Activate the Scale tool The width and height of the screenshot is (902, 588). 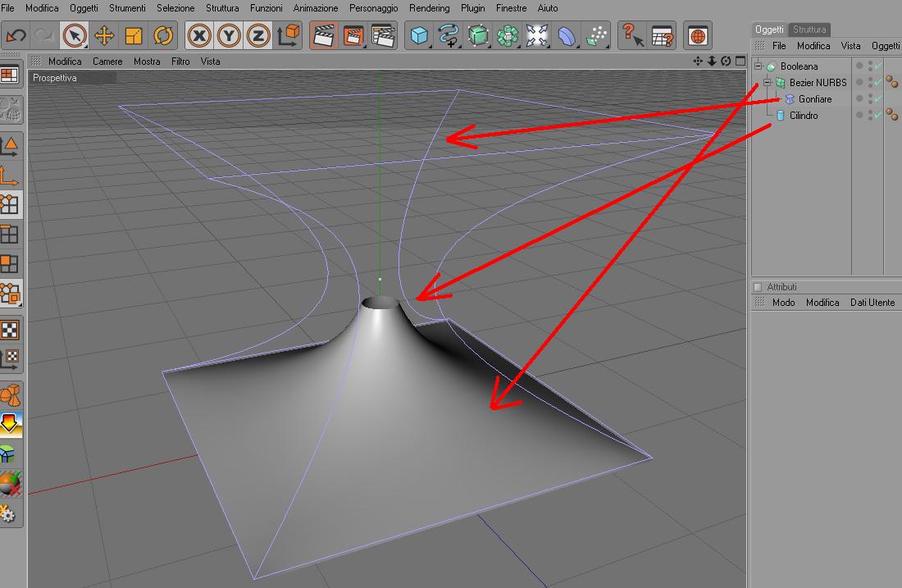click(x=134, y=35)
